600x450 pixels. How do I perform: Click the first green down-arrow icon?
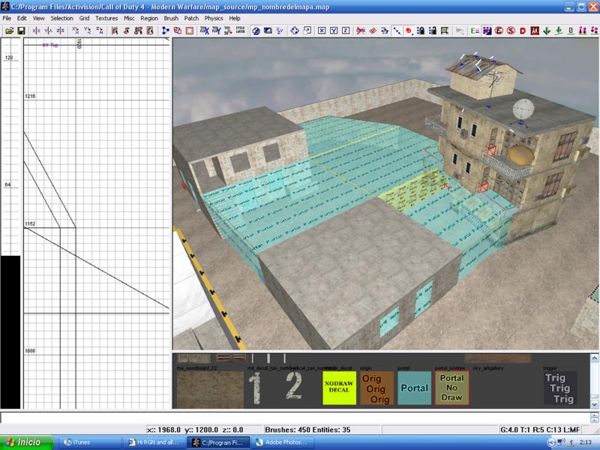547,31
